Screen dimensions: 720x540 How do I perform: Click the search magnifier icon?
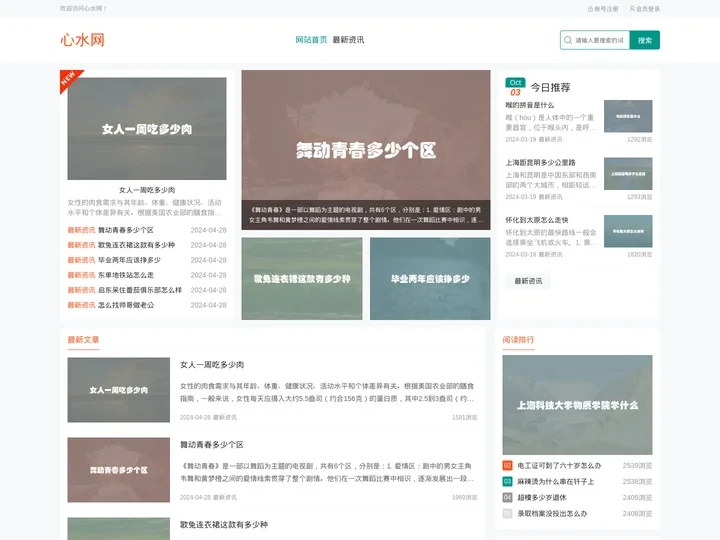click(x=568, y=40)
